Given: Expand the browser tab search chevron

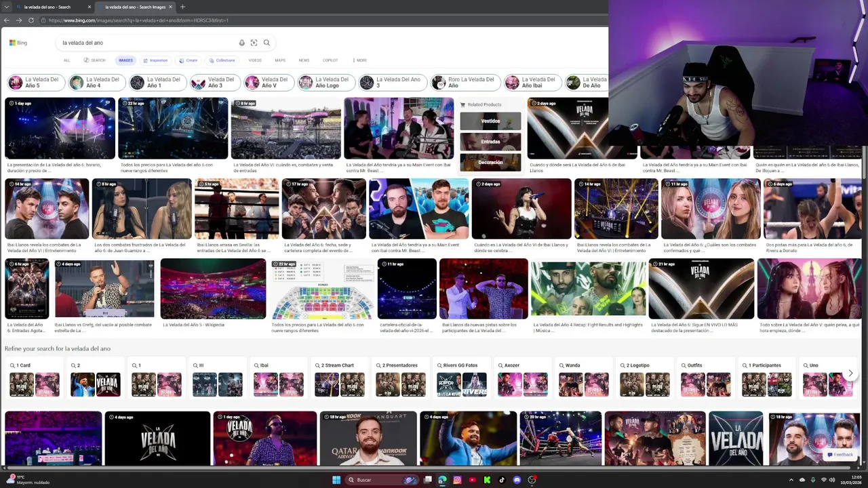Looking at the screenshot, I should (6, 7).
